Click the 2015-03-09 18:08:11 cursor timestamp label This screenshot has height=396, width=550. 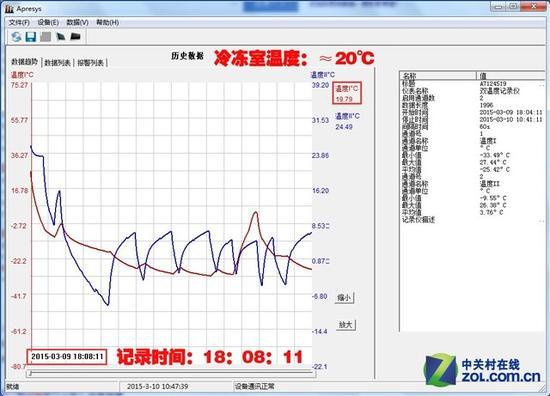(67, 357)
